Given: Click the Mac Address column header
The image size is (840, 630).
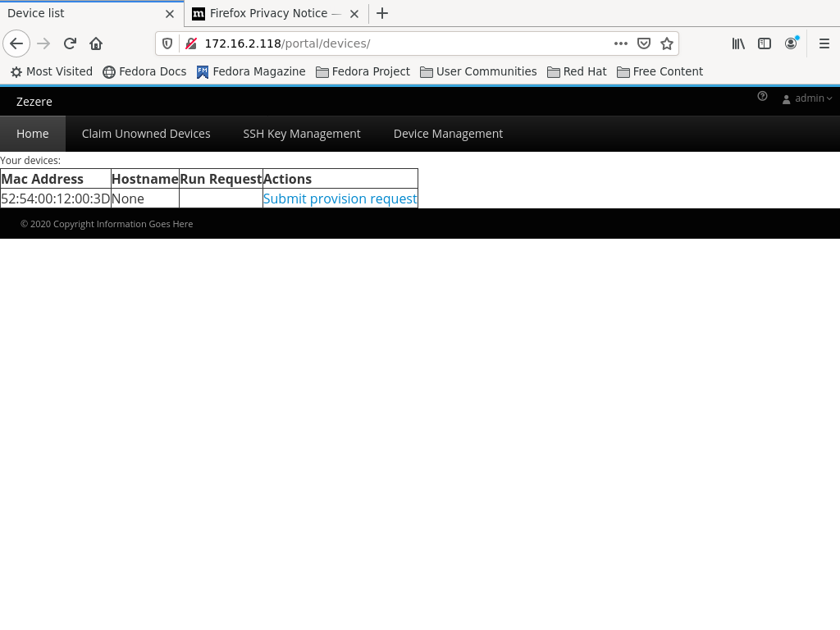Looking at the screenshot, I should pos(56,179).
